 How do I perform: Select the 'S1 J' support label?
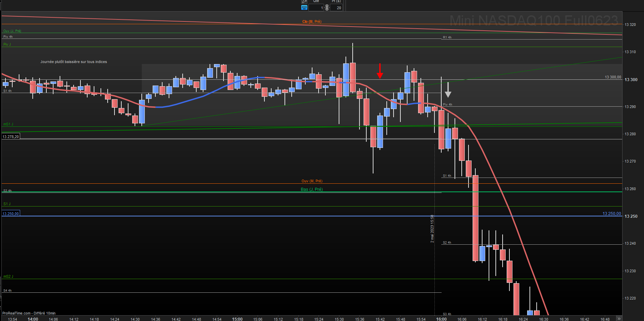pos(7,204)
